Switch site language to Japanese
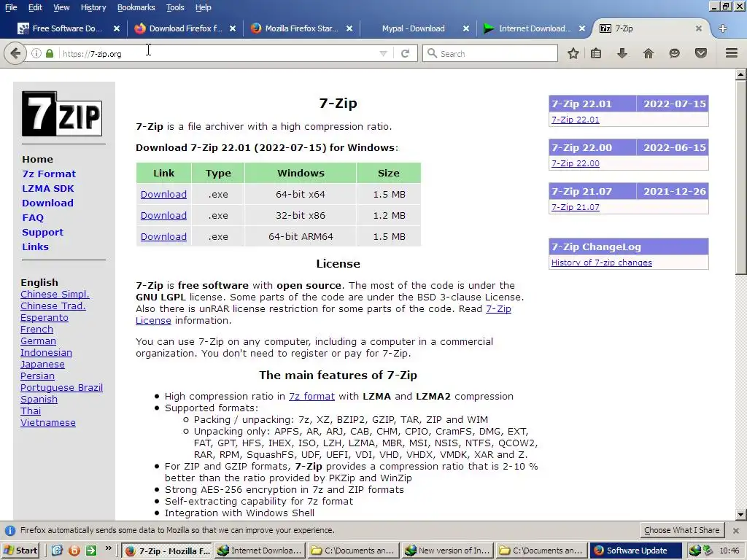Screen dimensions: 747x560 [x=42, y=365]
